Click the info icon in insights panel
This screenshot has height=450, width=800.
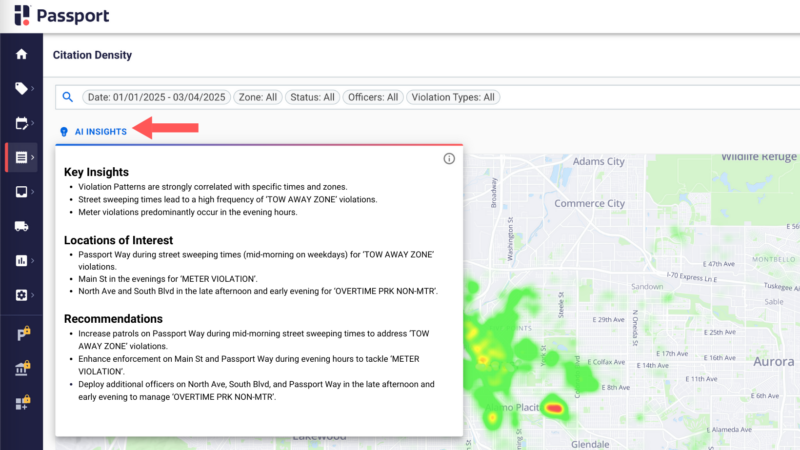tap(449, 158)
